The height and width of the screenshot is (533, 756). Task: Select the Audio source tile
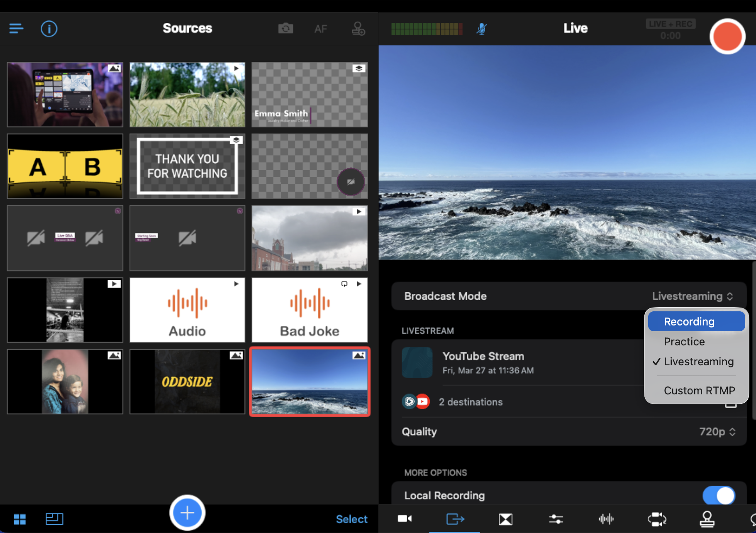pyautogui.click(x=187, y=310)
